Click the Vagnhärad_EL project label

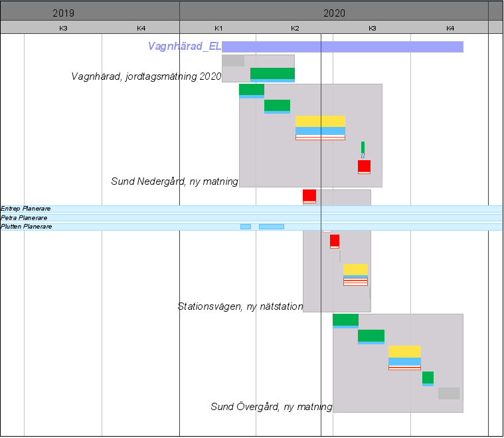click(185, 47)
